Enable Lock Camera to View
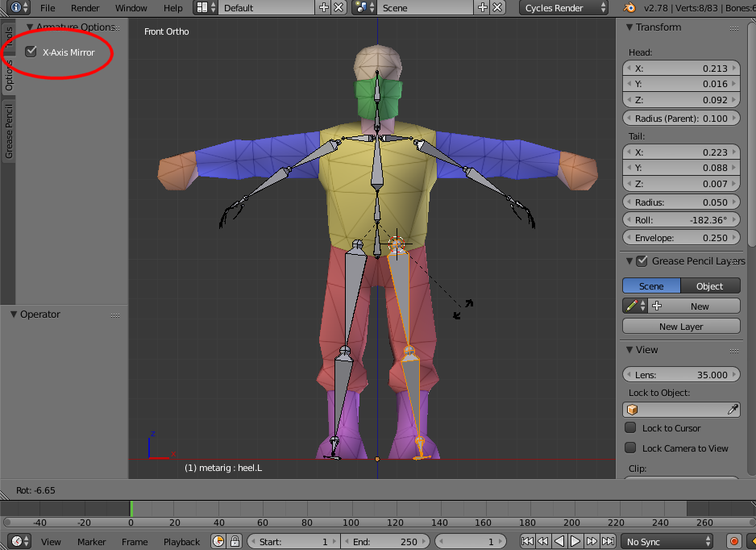Viewport: 756px width, 550px height. 631,448
